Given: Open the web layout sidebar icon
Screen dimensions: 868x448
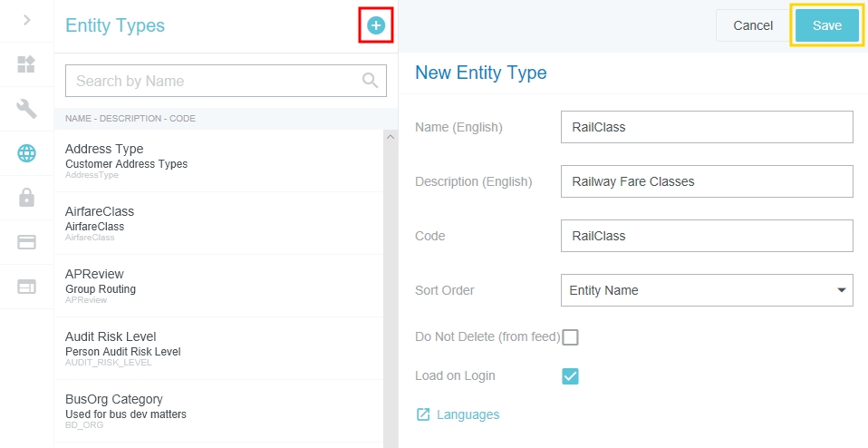Looking at the screenshot, I should [x=26, y=287].
